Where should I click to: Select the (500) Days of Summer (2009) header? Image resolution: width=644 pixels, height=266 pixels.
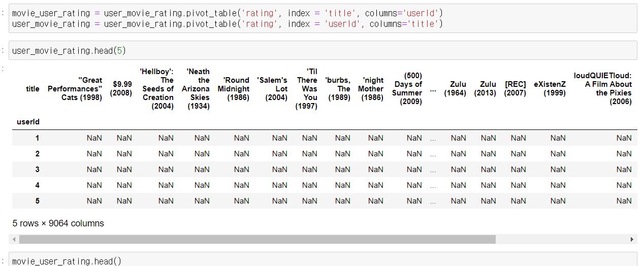[x=407, y=89]
